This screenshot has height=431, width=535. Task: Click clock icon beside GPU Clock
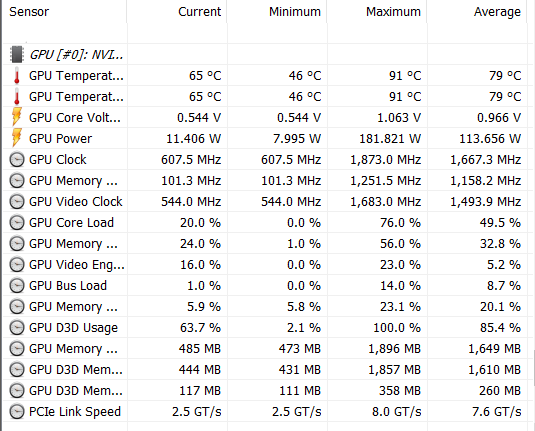(x=17, y=159)
